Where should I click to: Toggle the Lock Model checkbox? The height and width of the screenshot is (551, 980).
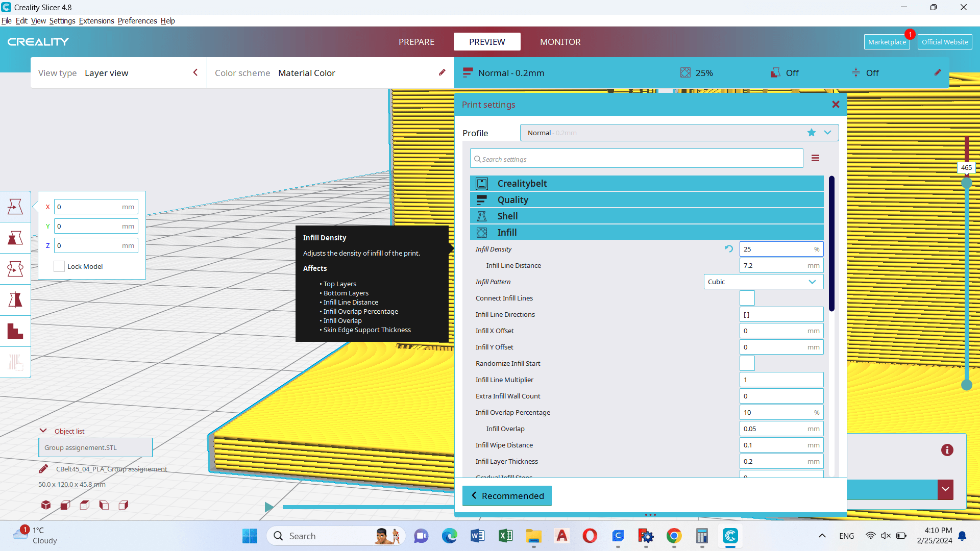pos(59,266)
